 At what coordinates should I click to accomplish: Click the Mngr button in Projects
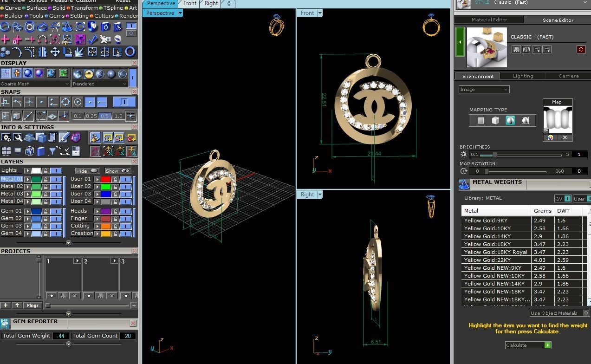click(32, 305)
